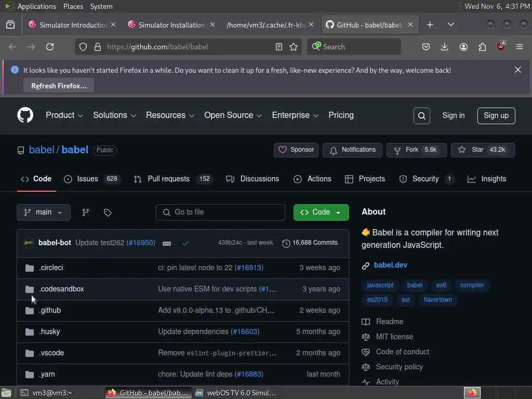Screen dimensions: 532x399
Task: Click the tracking protection shield icon
Action: (83, 47)
